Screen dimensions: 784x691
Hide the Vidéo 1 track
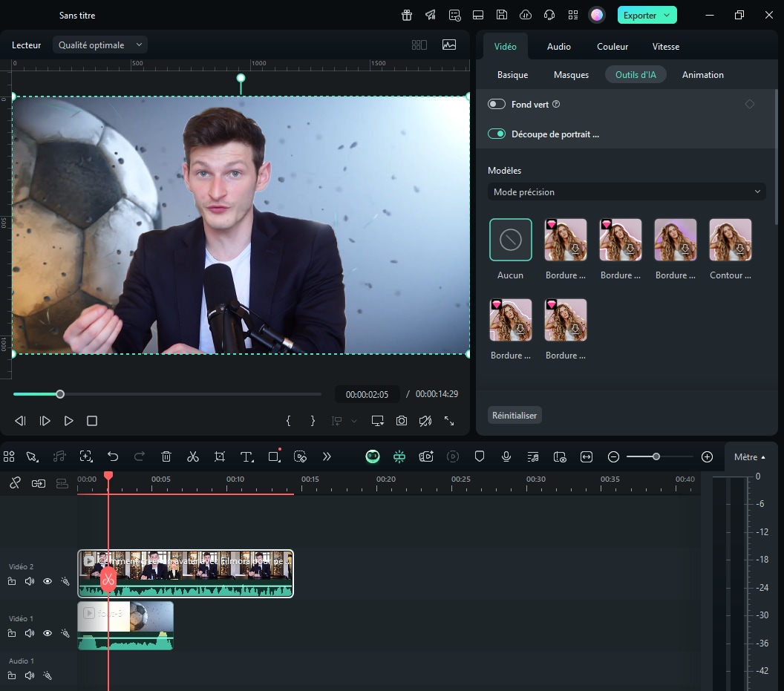tap(48, 633)
